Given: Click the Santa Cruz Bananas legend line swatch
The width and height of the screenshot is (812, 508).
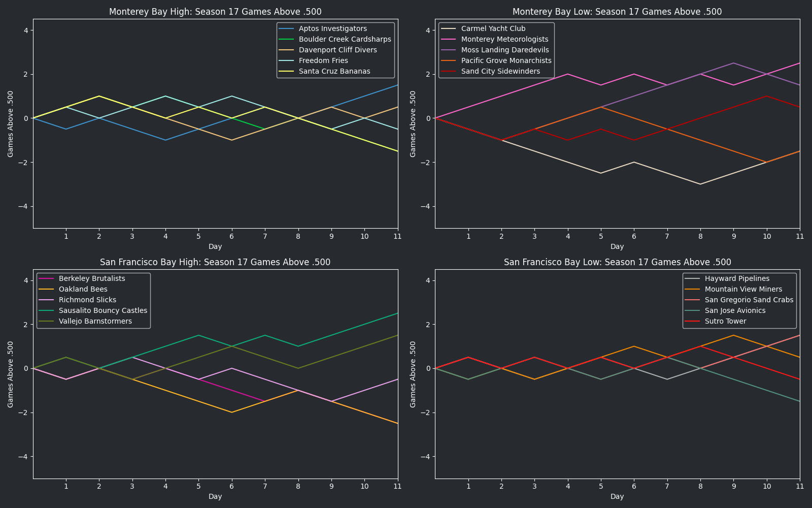Looking at the screenshot, I should tap(287, 72).
